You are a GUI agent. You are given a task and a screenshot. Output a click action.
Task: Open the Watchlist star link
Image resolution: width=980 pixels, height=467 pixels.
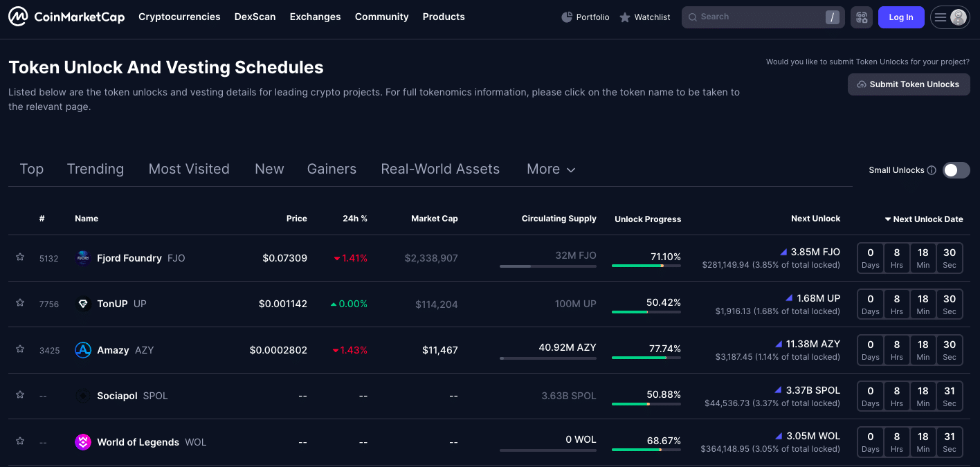(644, 17)
